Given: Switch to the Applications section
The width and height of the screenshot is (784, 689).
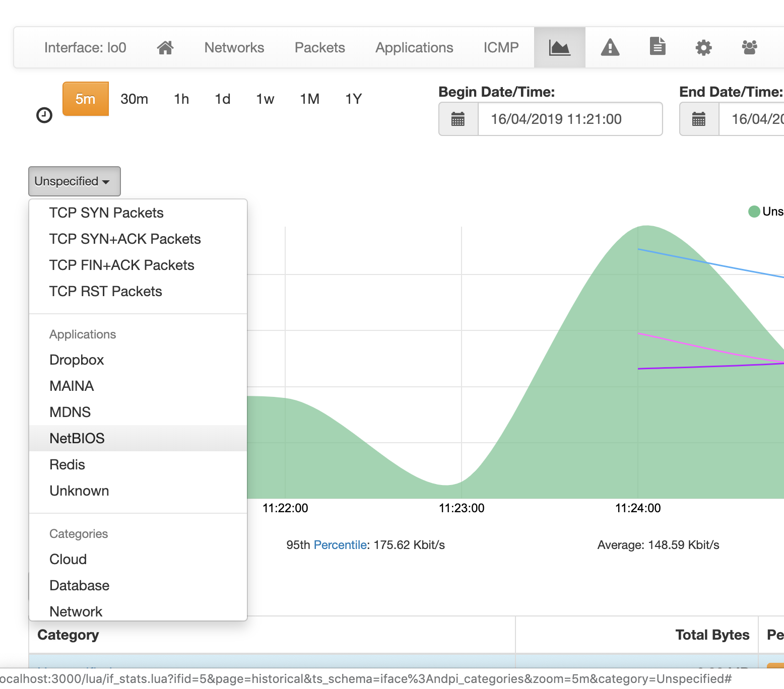Looking at the screenshot, I should pyautogui.click(x=414, y=47).
